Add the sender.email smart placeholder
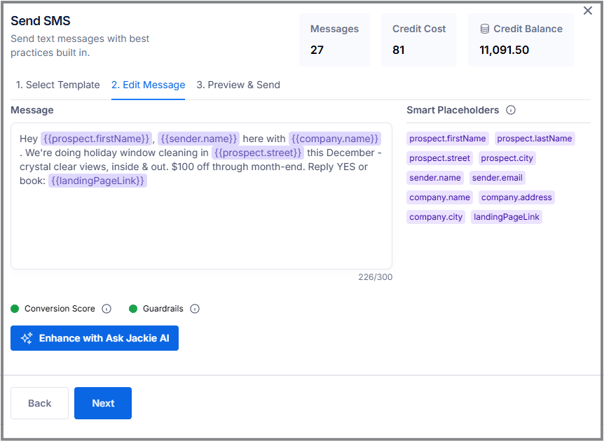 [498, 177]
